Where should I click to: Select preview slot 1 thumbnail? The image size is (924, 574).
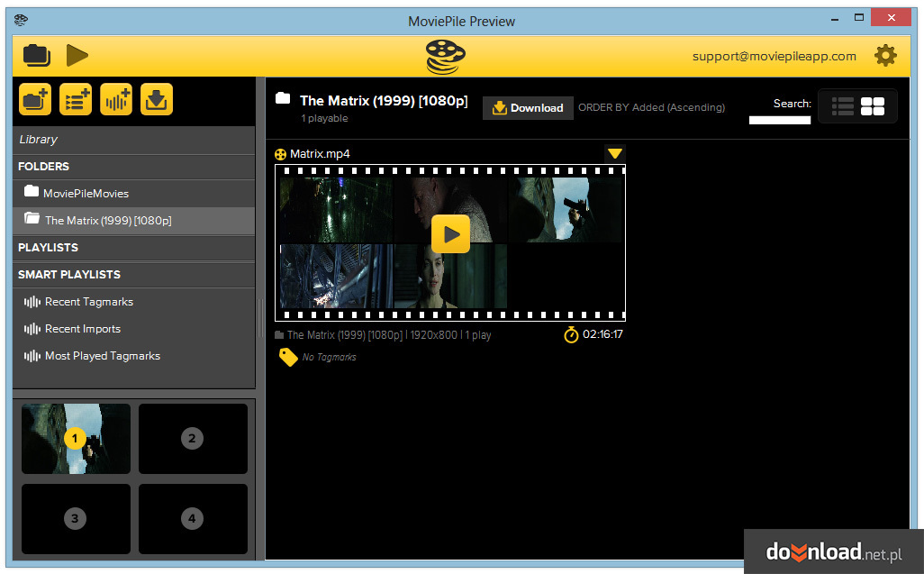(76, 439)
